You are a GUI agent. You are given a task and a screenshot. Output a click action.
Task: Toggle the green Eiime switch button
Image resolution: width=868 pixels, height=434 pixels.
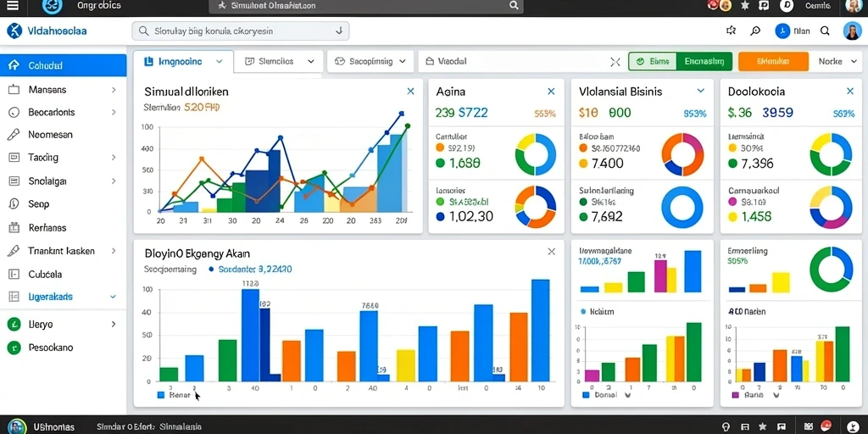click(x=653, y=61)
